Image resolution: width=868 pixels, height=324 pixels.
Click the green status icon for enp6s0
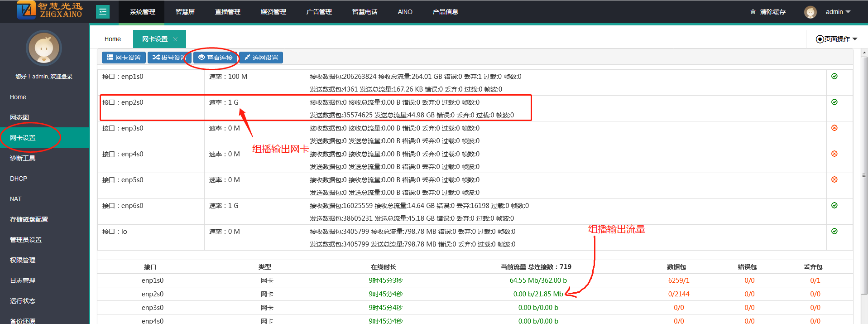(x=834, y=205)
